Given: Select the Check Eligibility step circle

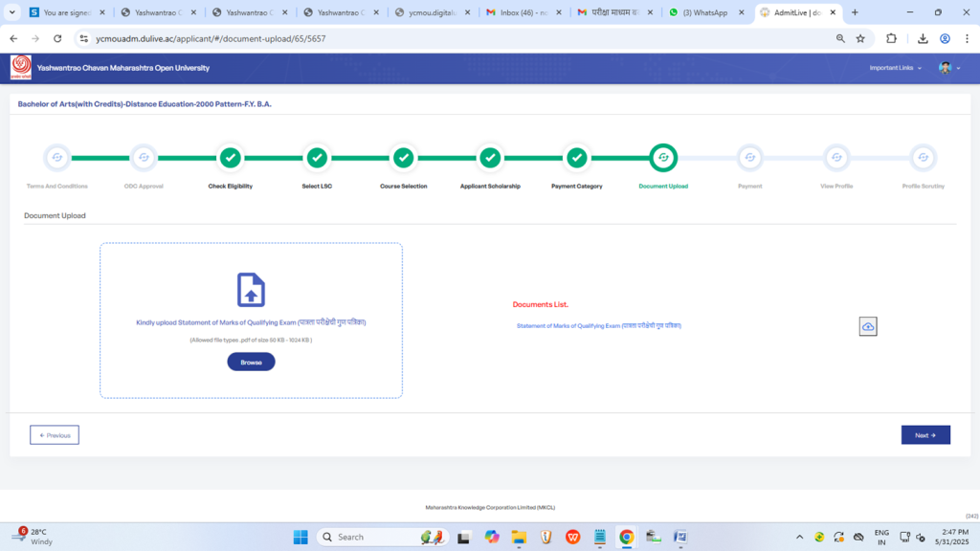Looking at the screenshot, I should click(x=230, y=157).
